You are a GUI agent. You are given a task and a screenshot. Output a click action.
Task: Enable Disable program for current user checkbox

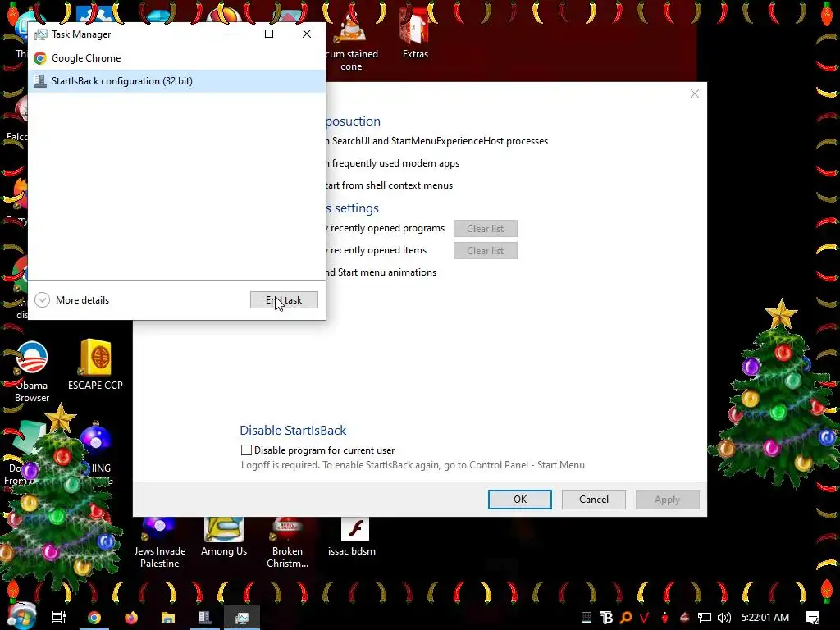(x=246, y=450)
